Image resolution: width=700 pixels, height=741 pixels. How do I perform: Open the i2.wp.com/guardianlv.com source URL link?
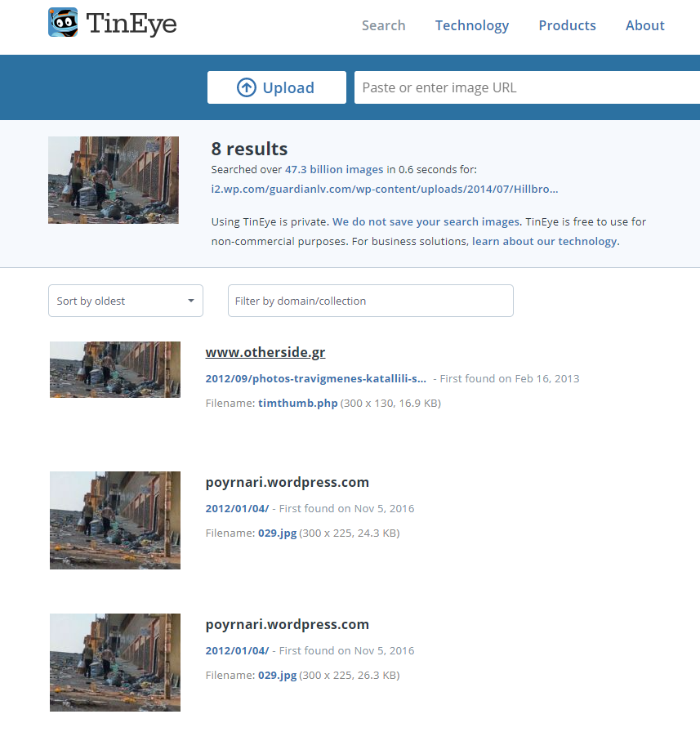pyautogui.click(x=385, y=189)
